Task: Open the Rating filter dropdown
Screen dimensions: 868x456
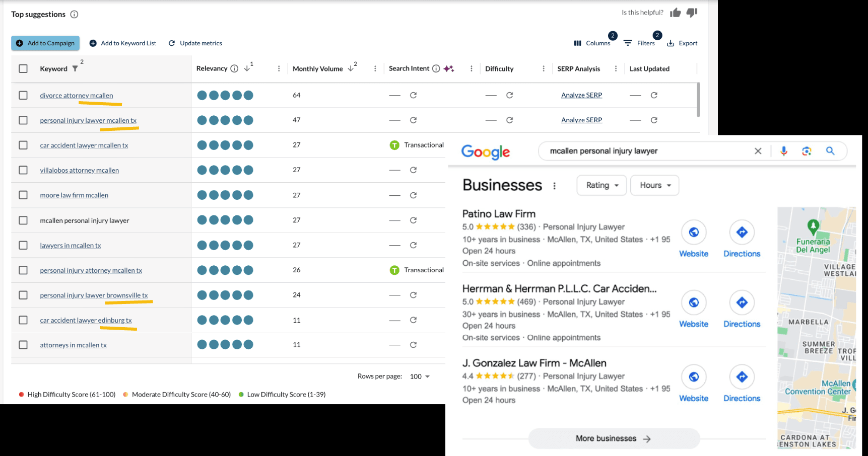Action: (x=602, y=185)
